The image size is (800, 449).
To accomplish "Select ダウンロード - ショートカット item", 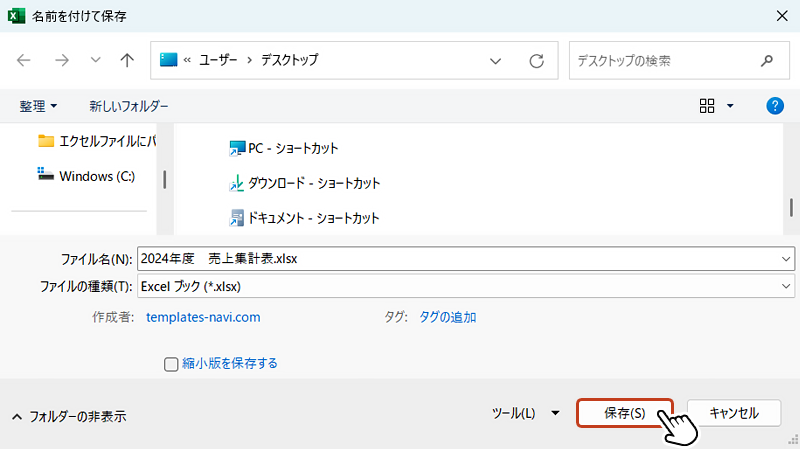I will 305,183.
